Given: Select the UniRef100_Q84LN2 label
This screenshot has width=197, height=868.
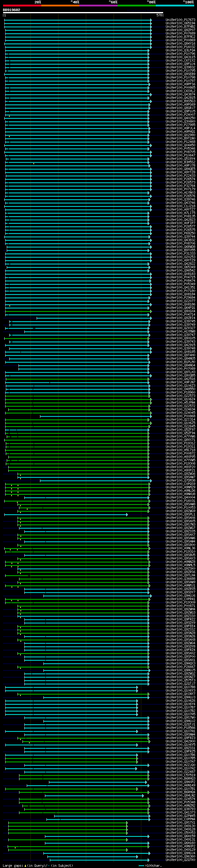Looking at the screenshot, I should (180, 795).
